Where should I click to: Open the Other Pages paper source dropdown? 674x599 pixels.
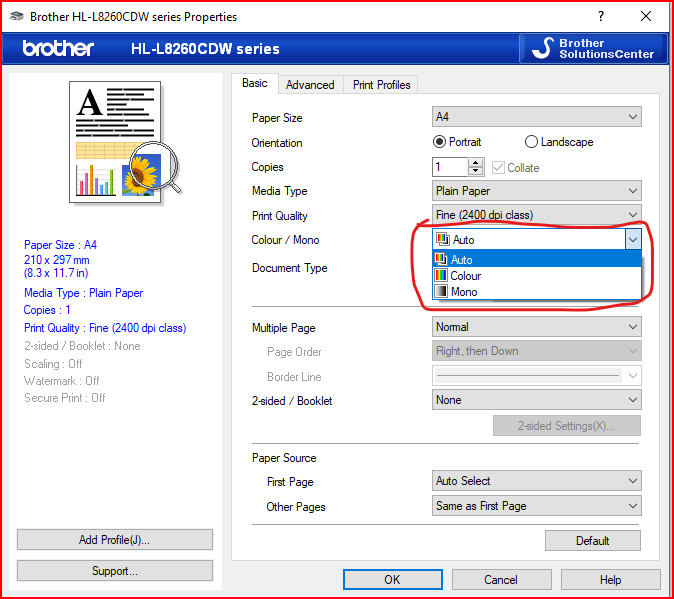click(x=536, y=506)
